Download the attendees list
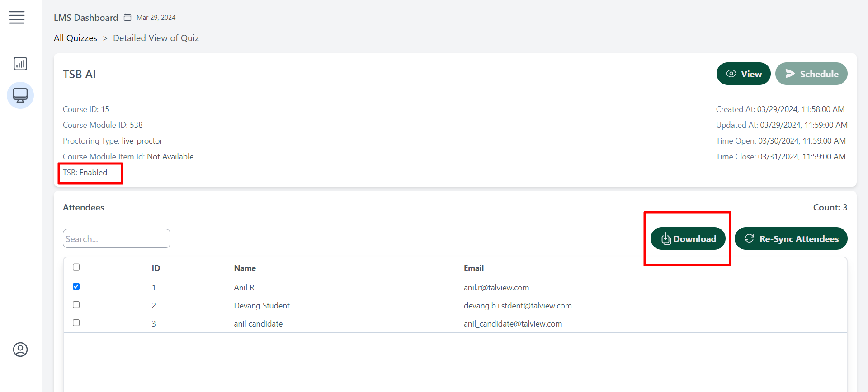868x392 pixels. (688, 238)
